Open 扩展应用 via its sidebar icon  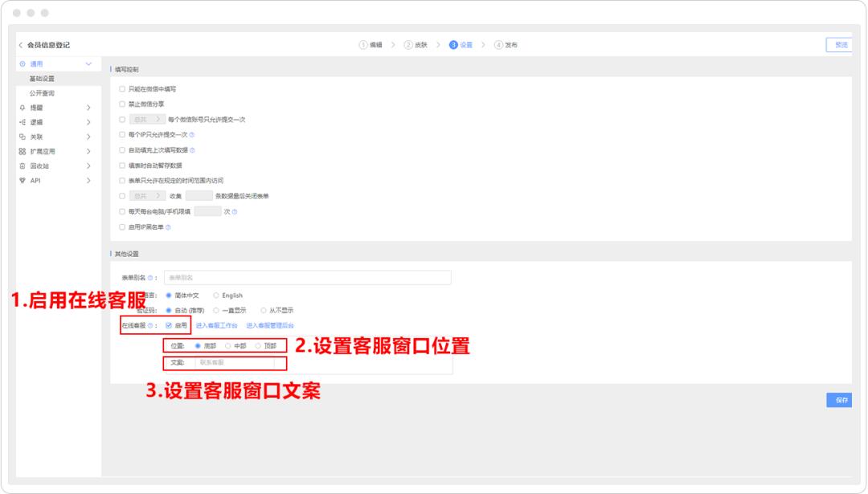[x=21, y=151]
